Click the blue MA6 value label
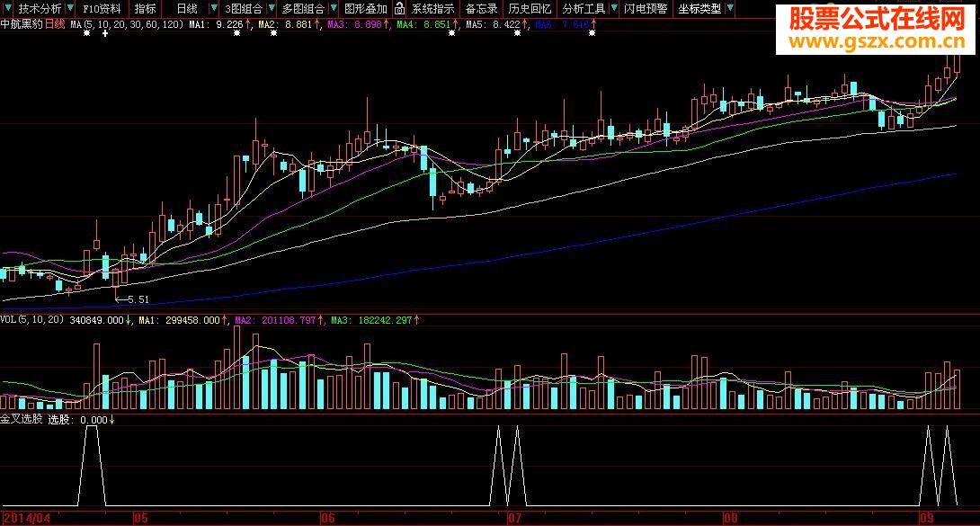The height and width of the screenshot is (526, 980). tap(562, 24)
